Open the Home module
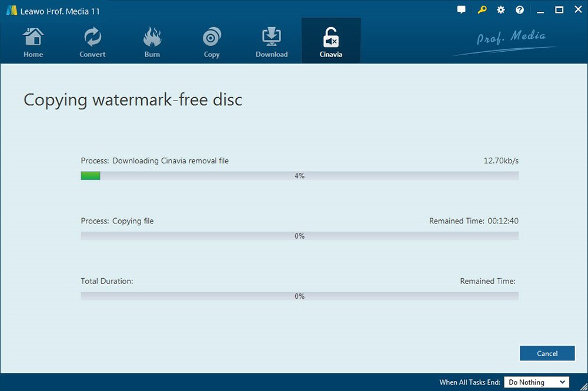Image resolution: width=588 pixels, height=391 pixels. 33,42
